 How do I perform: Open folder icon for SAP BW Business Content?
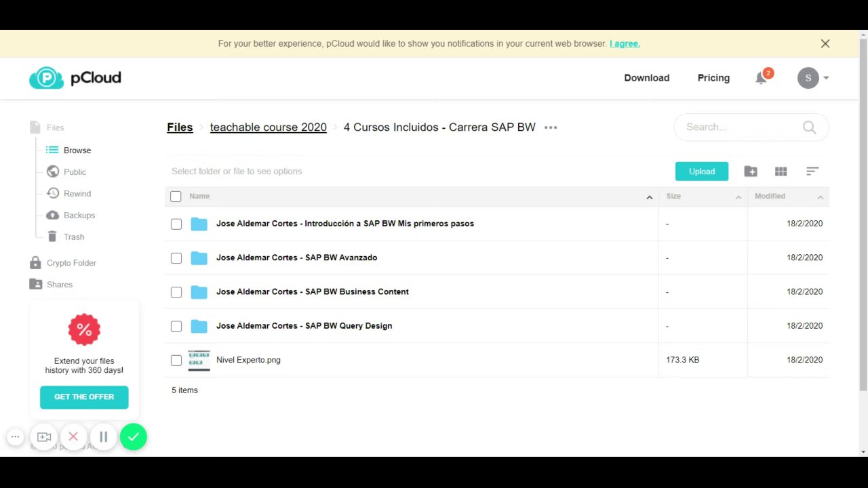[199, 292]
